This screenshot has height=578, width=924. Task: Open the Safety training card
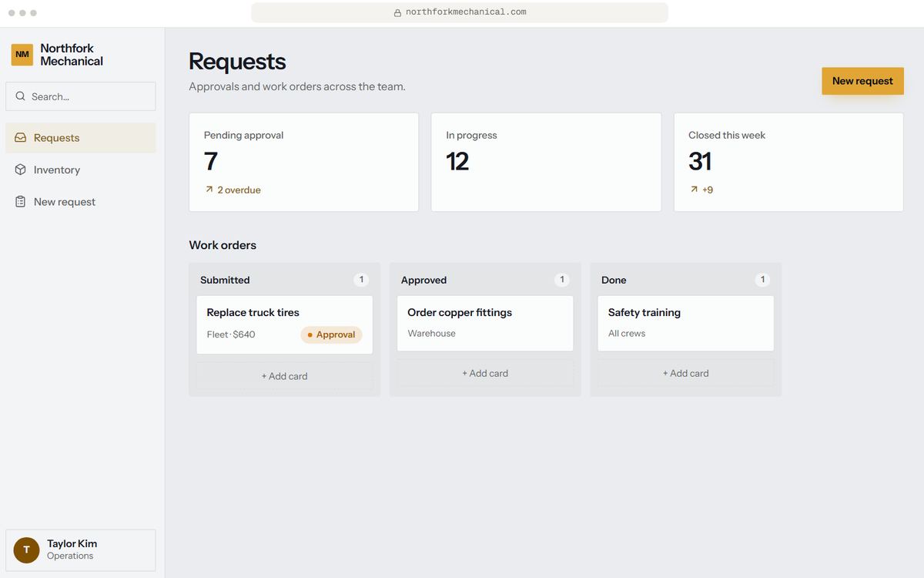[x=685, y=323]
